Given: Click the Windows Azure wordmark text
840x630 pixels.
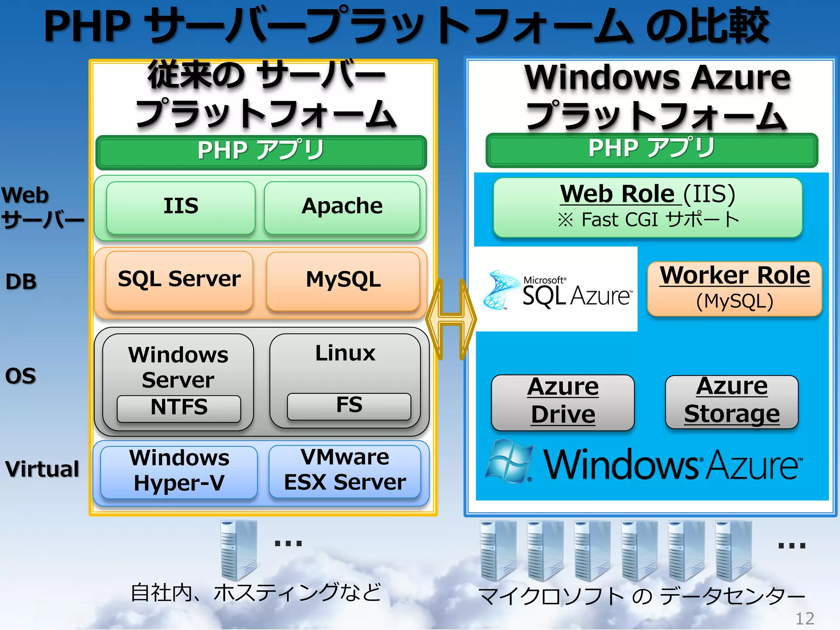Looking at the screenshot, I should 673,464.
